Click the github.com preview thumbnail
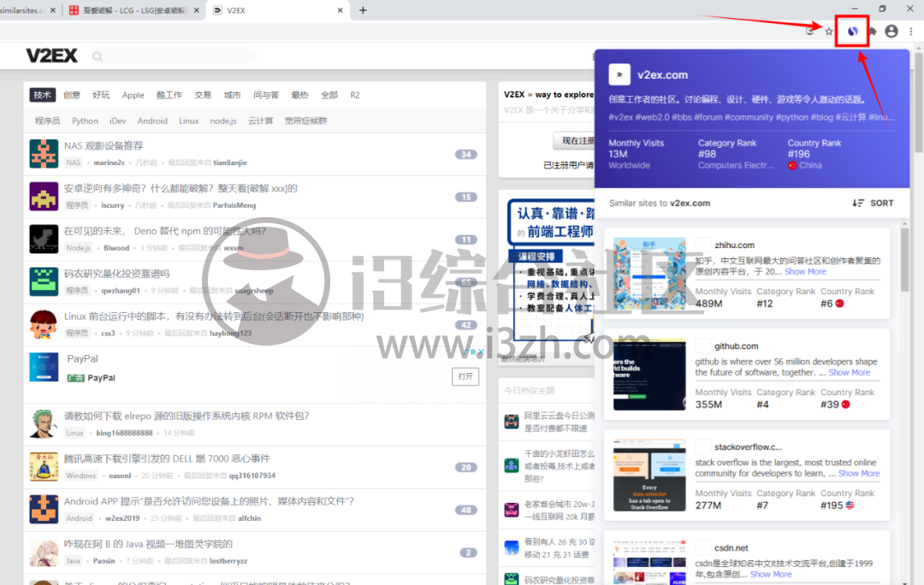This screenshot has width=924, height=585. (x=649, y=375)
